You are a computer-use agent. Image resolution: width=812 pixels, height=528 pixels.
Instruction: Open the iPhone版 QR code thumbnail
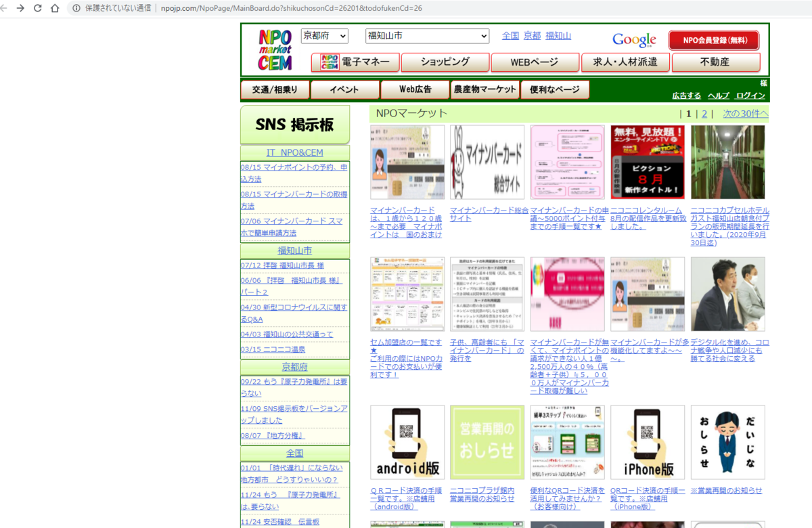(648, 442)
